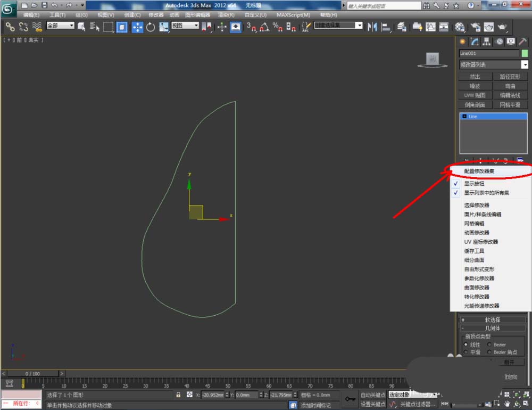Expand the 软选择 rollout
This screenshot has height=410, width=532.
493,320
